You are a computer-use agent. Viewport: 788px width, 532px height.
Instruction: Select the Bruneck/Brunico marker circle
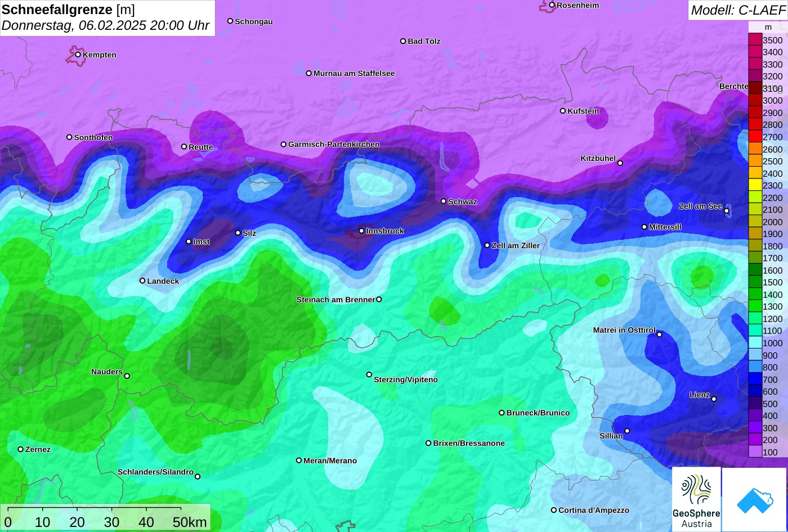(502, 413)
